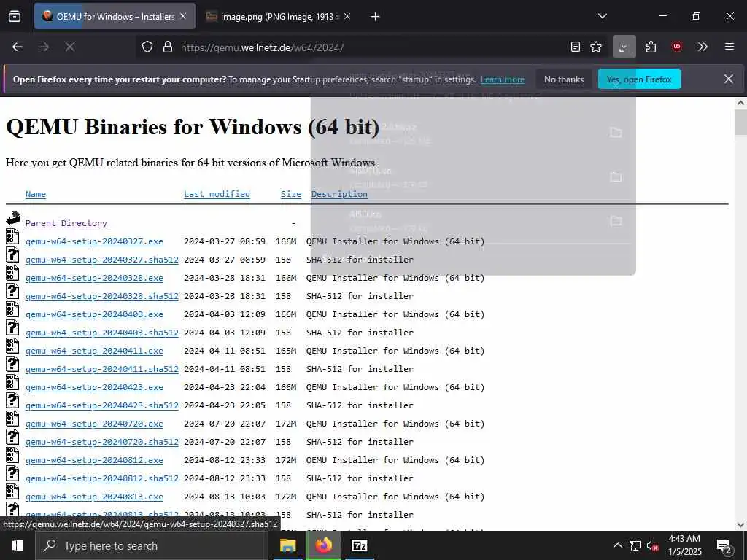
Task: Open network status tray icon
Action: point(635,545)
